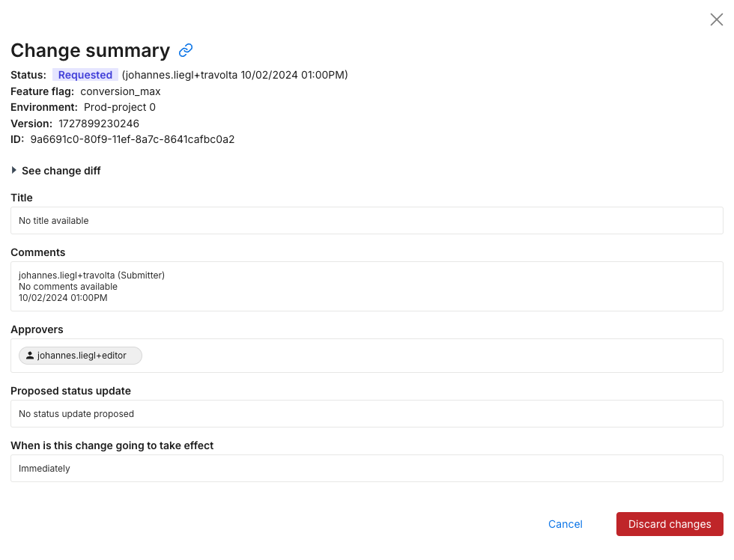
Task: Click the Change summary heading
Action: pyautogui.click(x=90, y=50)
